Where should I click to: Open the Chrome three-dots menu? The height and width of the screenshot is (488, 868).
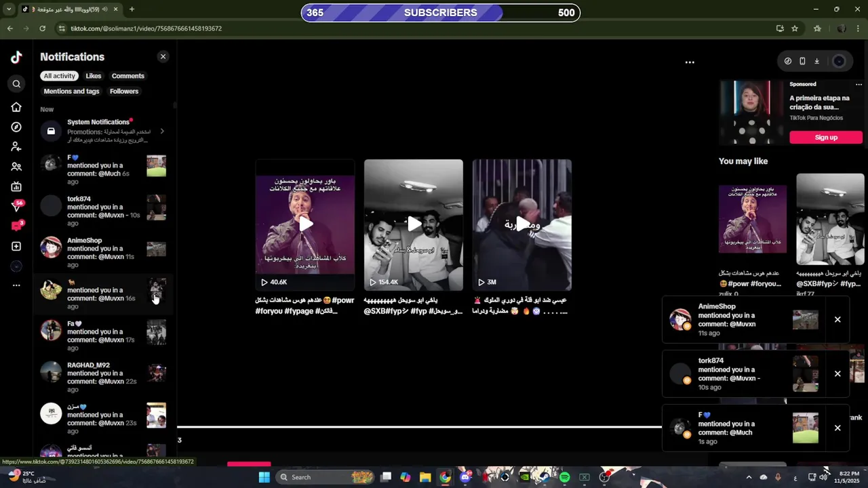point(859,28)
